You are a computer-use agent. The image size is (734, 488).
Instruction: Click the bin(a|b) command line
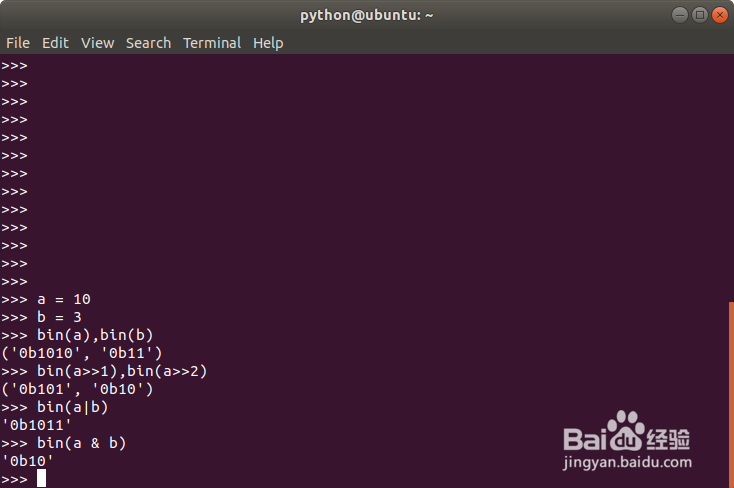click(x=72, y=407)
